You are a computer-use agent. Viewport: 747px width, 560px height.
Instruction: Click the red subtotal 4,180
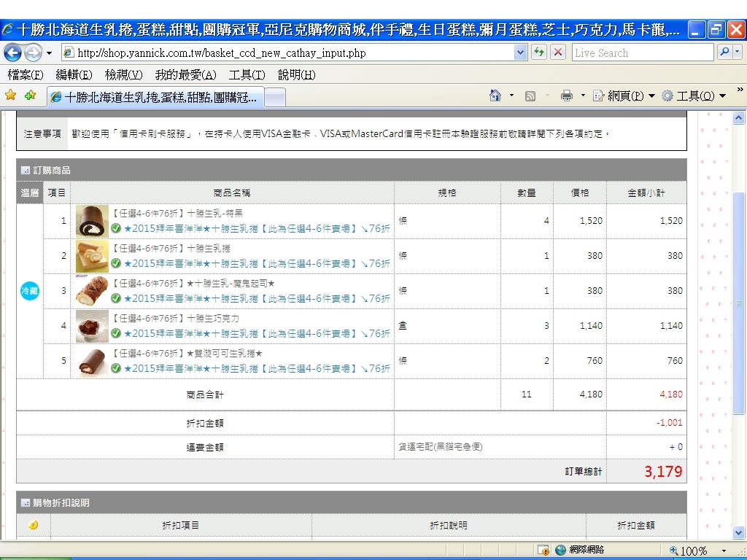[x=671, y=394]
